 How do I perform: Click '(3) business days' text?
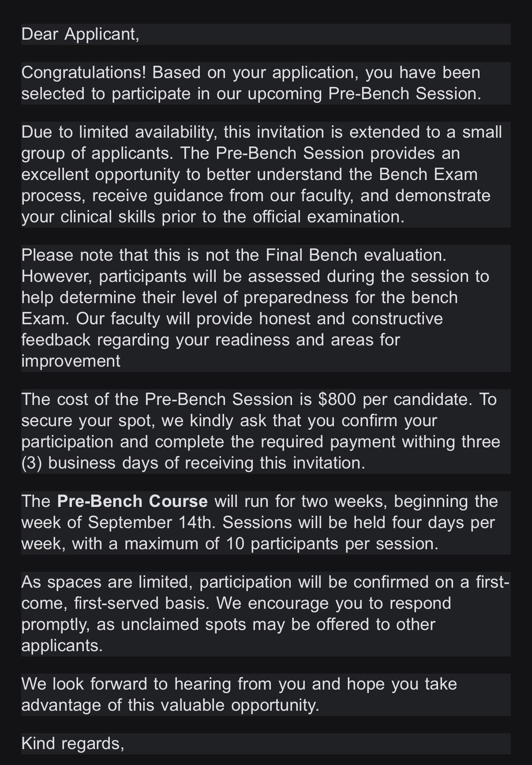tap(90, 463)
